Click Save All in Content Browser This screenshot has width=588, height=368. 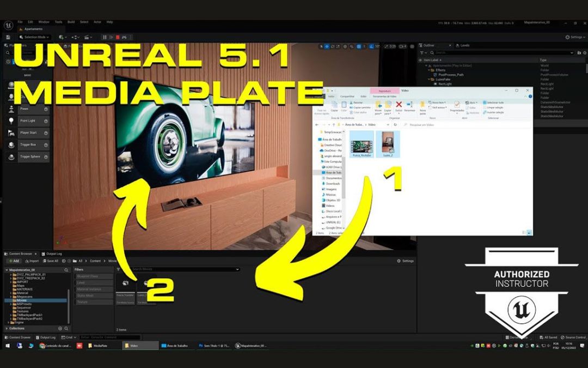point(50,261)
